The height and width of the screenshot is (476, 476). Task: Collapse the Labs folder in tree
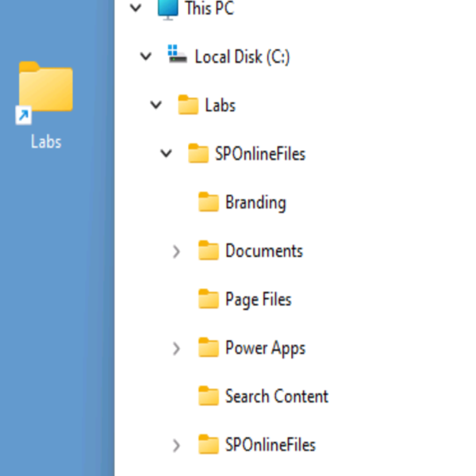[x=156, y=105]
